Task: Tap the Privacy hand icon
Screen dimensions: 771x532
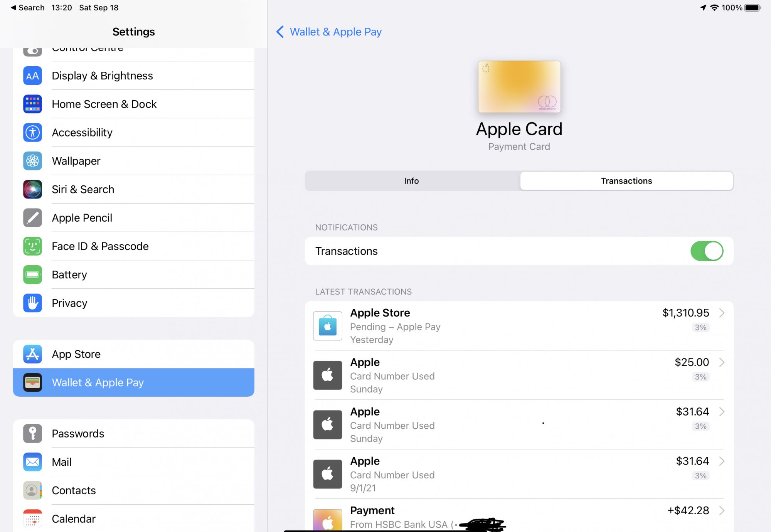Action: coord(32,303)
